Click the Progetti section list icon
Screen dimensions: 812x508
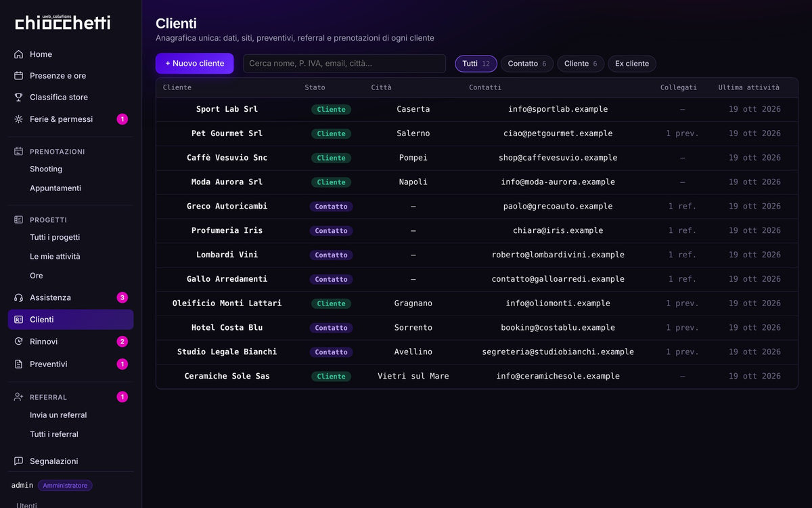[18, 219]
